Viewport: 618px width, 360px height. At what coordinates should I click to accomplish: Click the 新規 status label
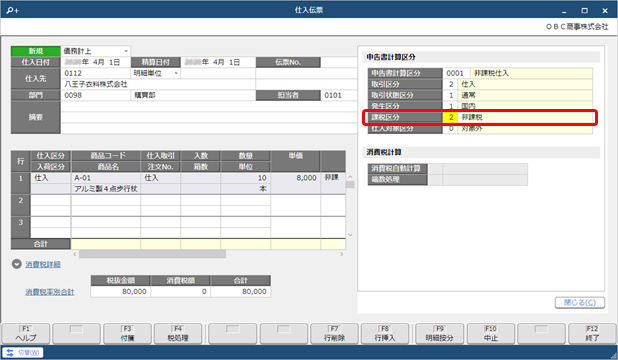tap(35, 51)
